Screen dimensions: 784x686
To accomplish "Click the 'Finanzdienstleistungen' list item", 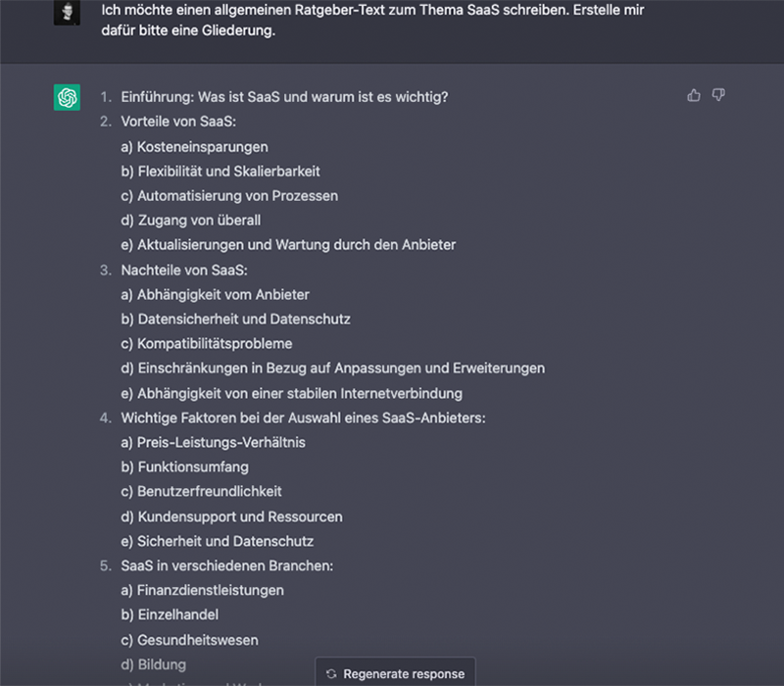I will coord(202,590).
